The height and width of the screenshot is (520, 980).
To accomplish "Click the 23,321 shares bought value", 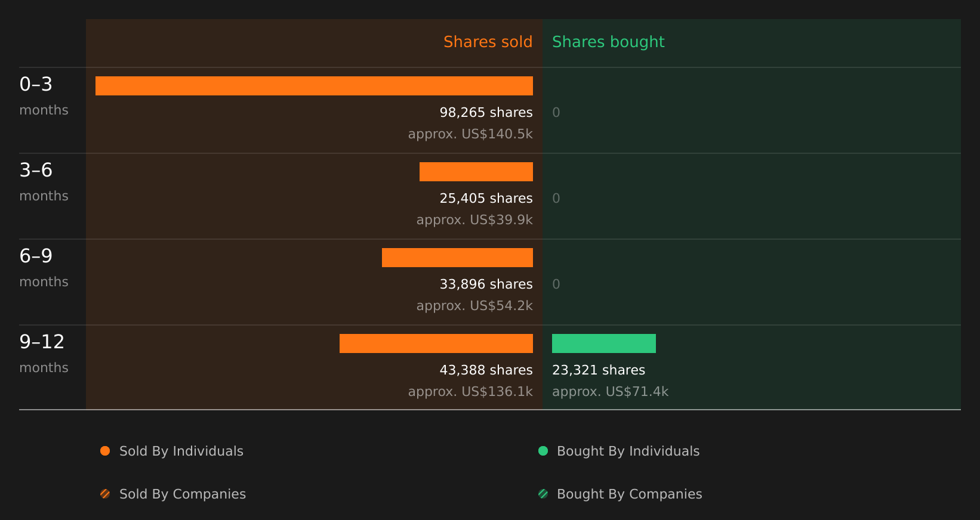I will (599, 370).
